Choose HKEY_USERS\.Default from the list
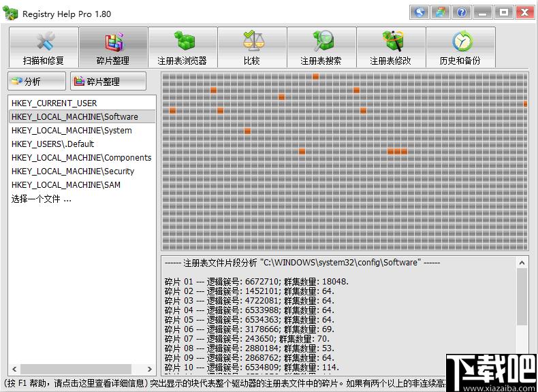The width and height of the screenshot is (538, 392). pos(53,144)
